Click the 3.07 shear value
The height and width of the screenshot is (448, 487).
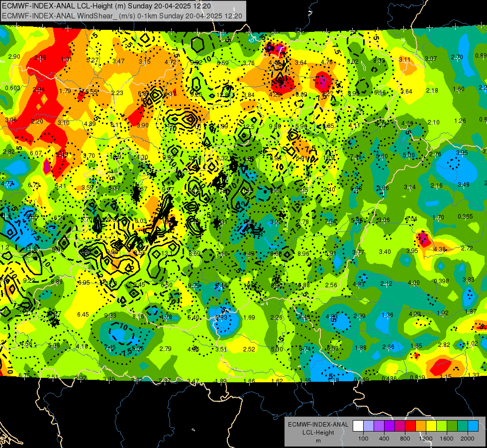coord(431,58)
